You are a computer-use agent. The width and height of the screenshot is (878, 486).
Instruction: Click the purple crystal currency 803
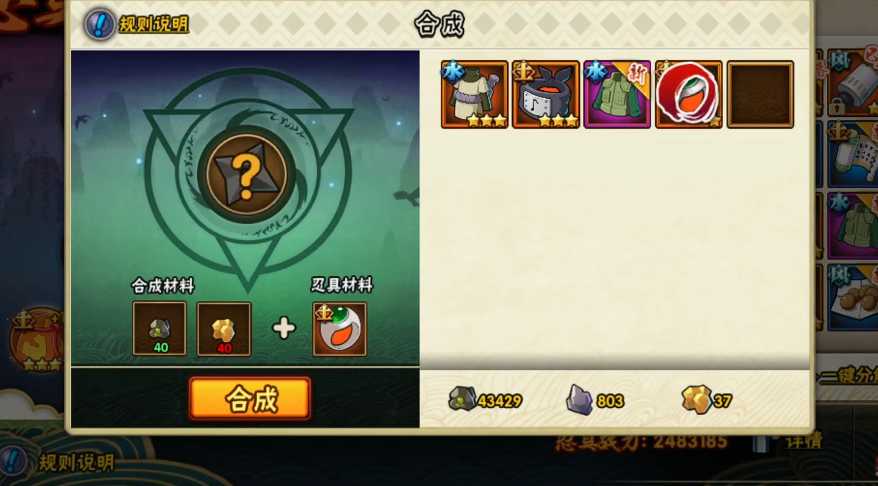[x=595, y=400]
